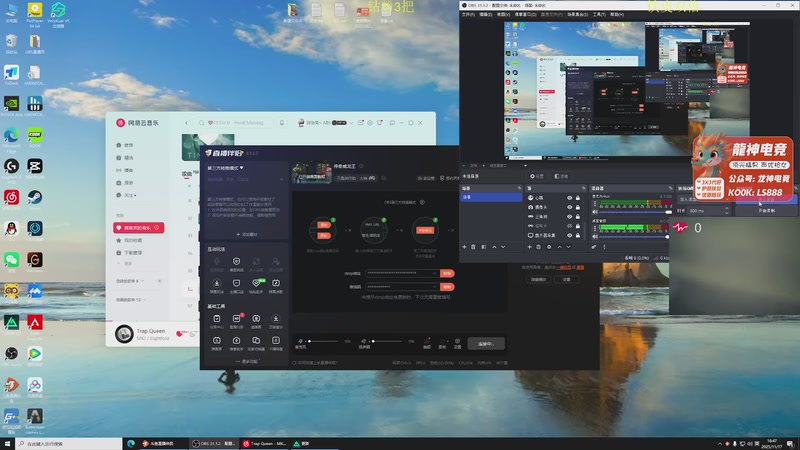The width and height of the screenshot is (800, 450).
Task: Adjust first OBS mixer channel volume slider
Action: tap(636, 212)
